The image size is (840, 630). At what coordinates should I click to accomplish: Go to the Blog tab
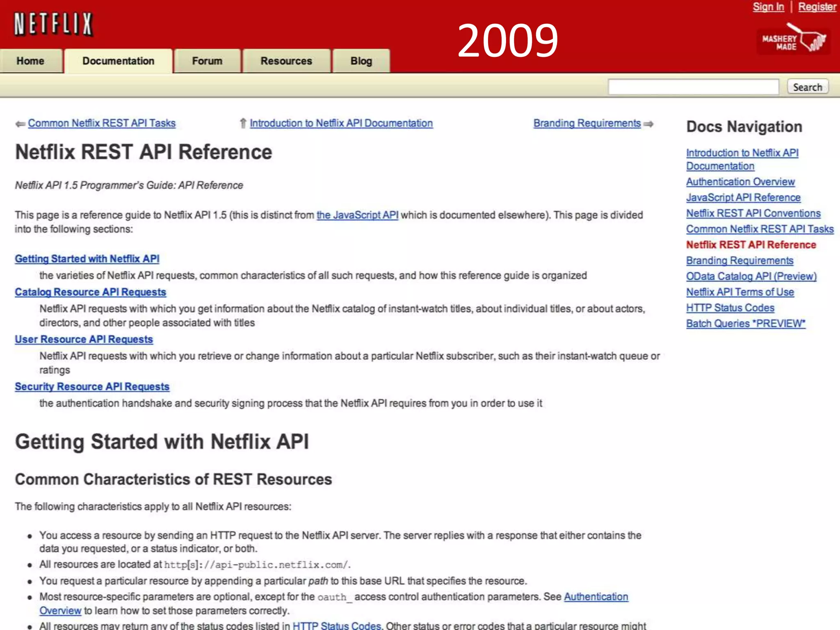coord(361,61)
